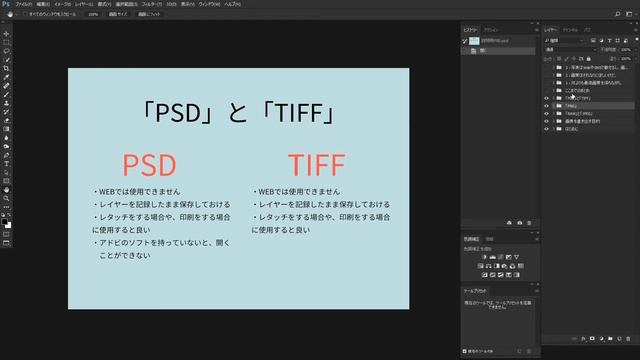Select the Crop tool

pyautogui.click(x=6, y=68)
